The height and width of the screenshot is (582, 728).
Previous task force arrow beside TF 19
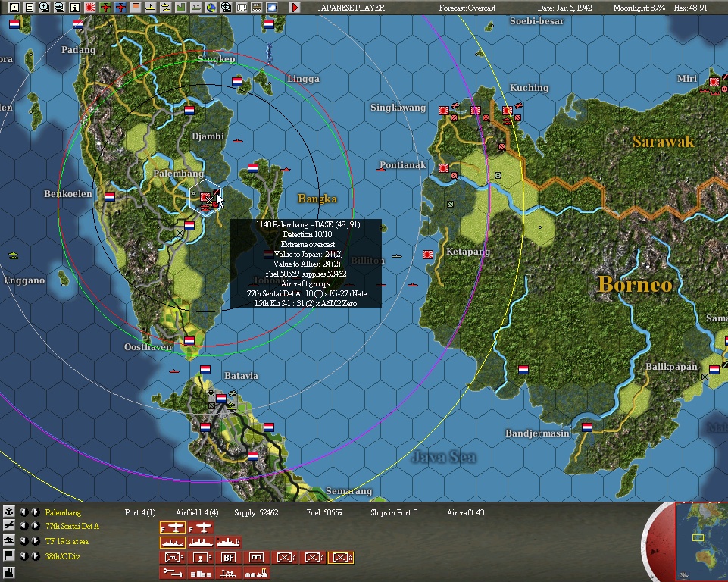point(24,541)
